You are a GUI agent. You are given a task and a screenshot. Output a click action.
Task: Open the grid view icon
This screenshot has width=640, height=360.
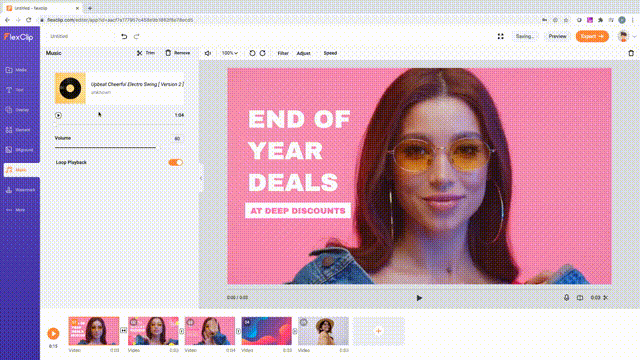[x=500, y=36]
